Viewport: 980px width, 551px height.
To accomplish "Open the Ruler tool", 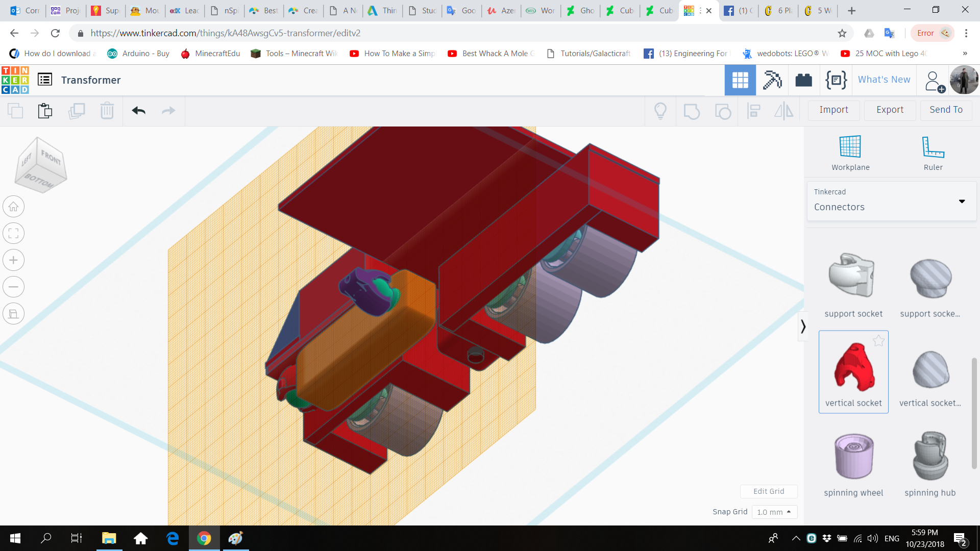I will click(933, 152).
